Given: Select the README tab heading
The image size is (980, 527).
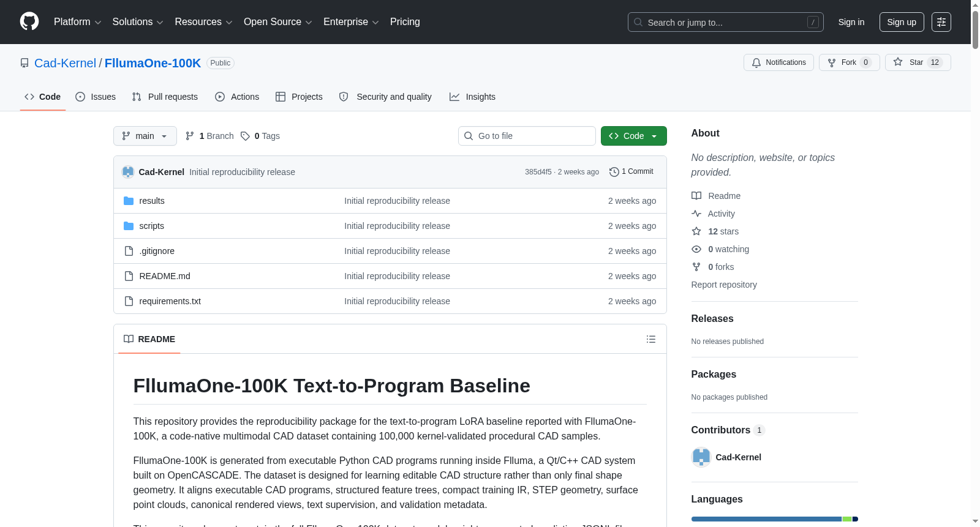Looking at the screenshot, I should [149, 339].
